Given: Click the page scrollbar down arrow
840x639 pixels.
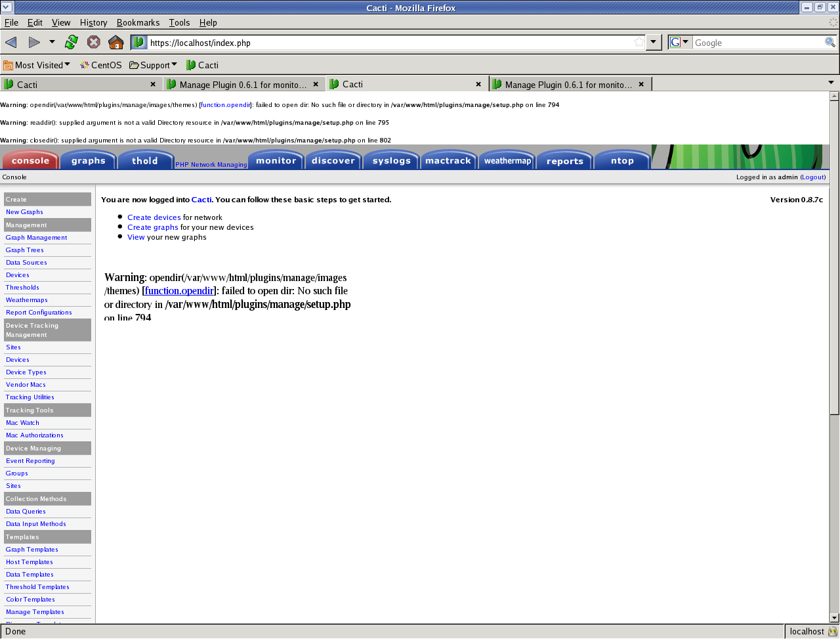Looking at the screenshot, I should 834,617.
